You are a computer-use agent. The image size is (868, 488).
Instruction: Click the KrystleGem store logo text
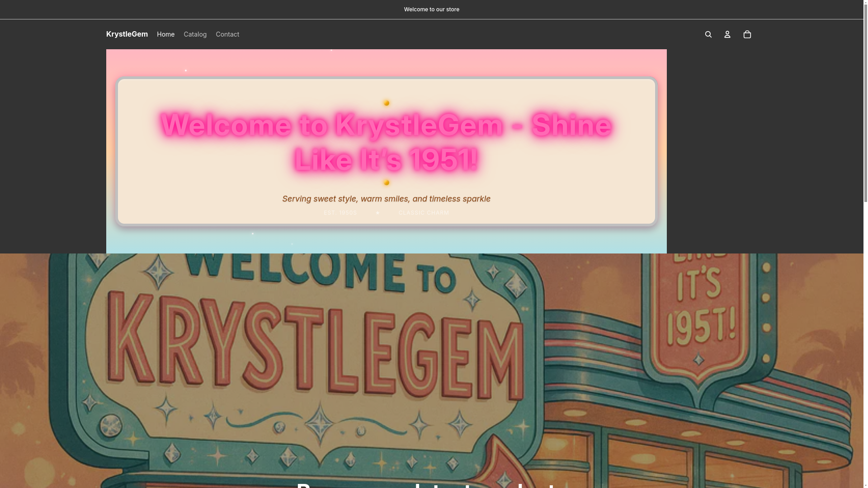click(x=127, y=34)
